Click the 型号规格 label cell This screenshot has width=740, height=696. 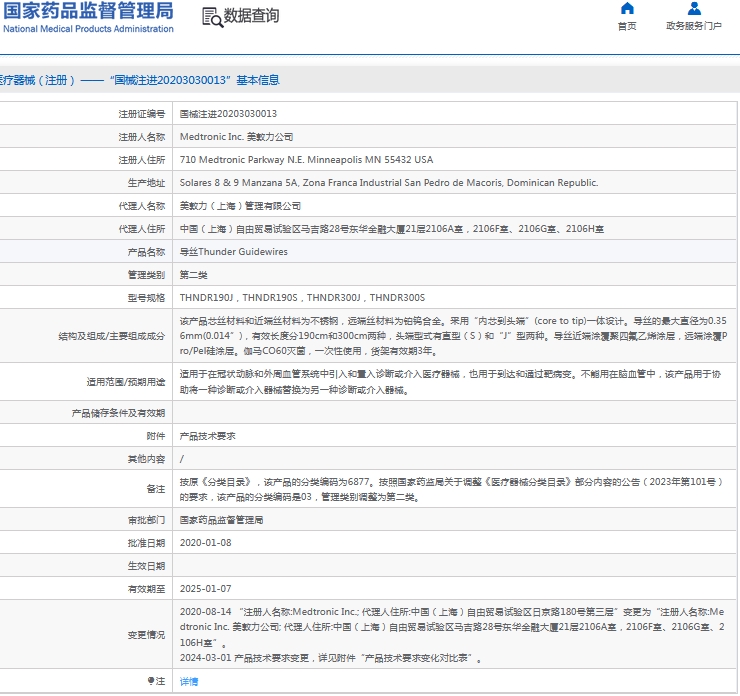click(x=146, y=298)
